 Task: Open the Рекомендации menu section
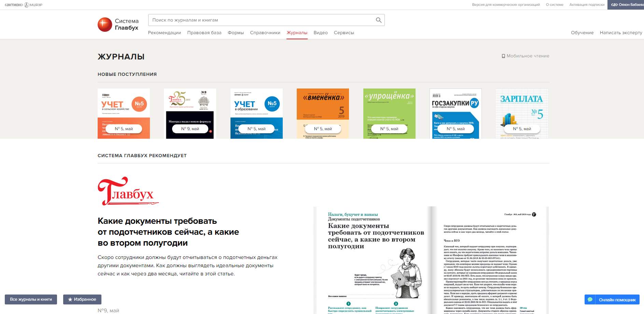click(x=165, y=33)
